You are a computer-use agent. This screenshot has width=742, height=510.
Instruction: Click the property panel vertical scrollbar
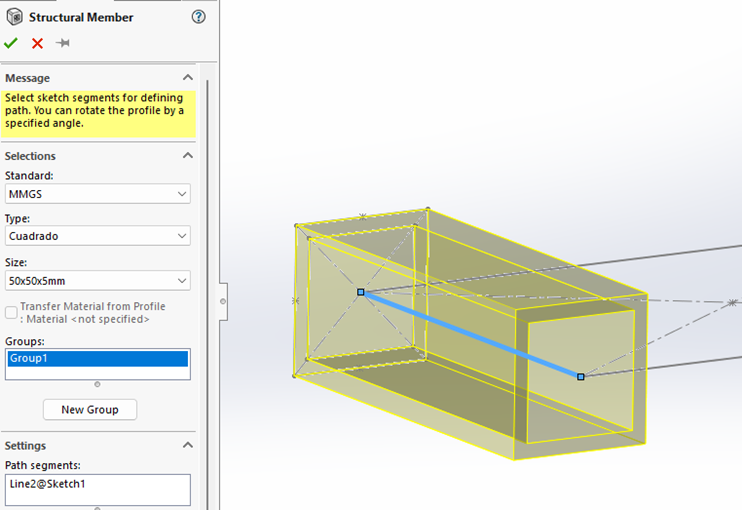[207, 293]
